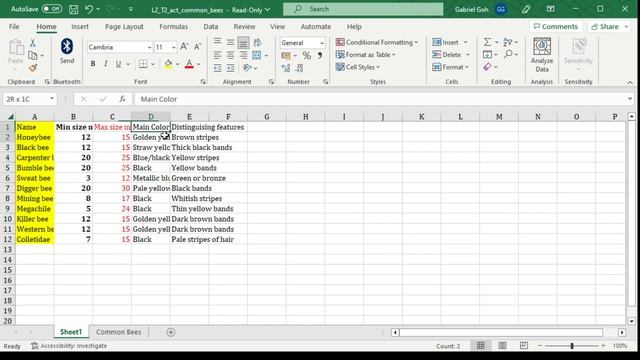The width and height of the screenshot is (640, 360).
Task: Click Decrease Decimal icon
Action: click(x=299, y=68)
